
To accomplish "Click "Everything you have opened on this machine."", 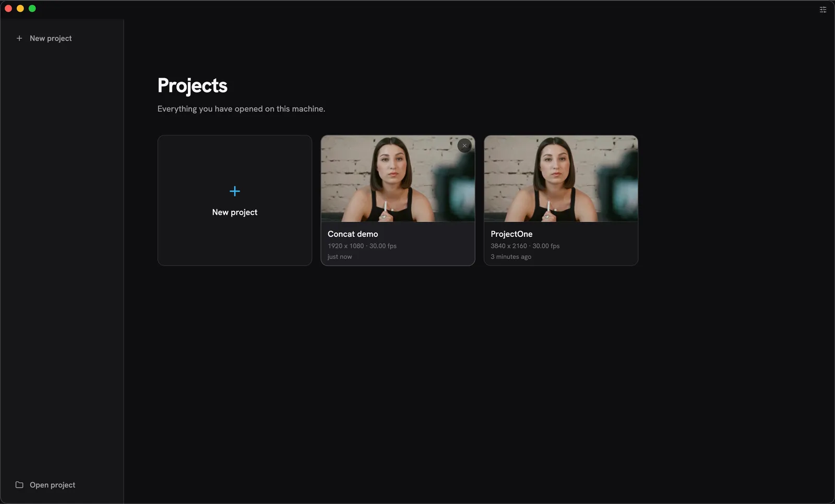I will pyautogui.click(x=241, y=109).
